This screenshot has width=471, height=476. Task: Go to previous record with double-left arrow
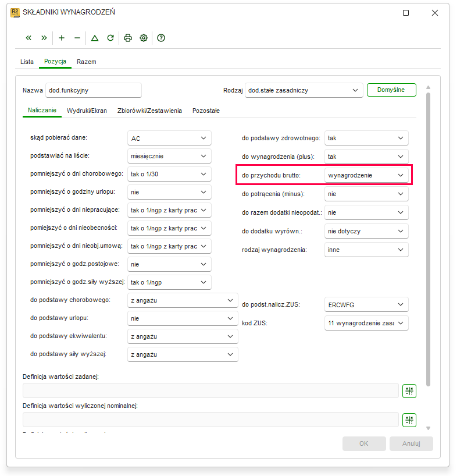click(x=28, y=38)
